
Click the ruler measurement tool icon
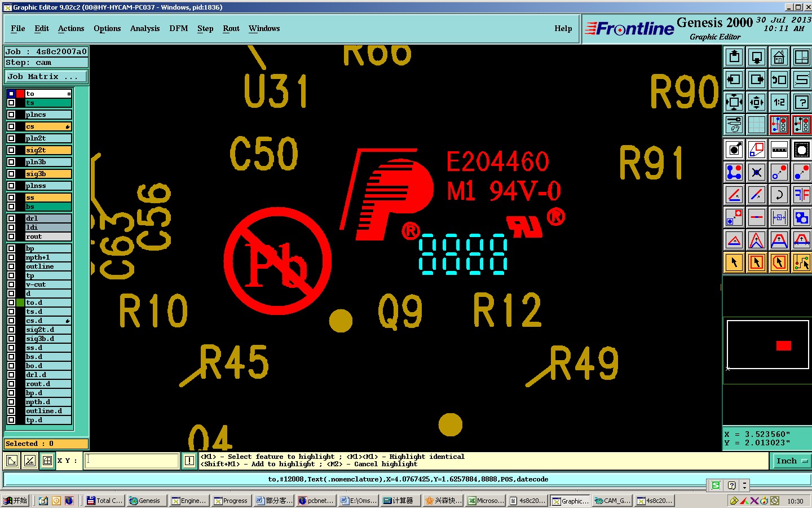pos(779,150)
